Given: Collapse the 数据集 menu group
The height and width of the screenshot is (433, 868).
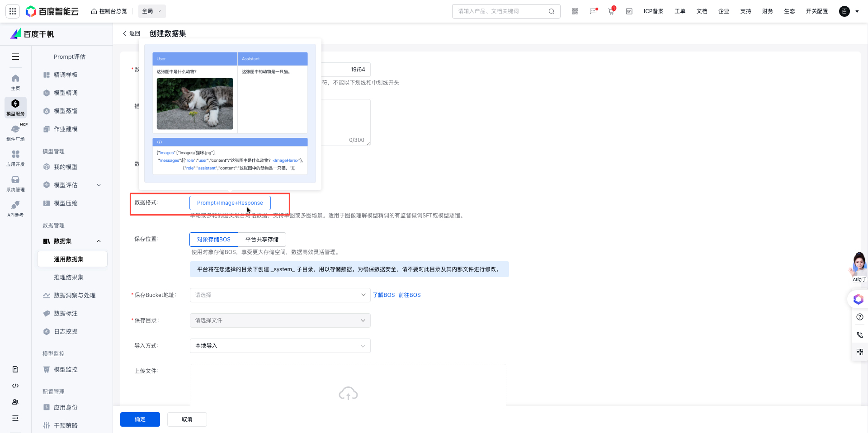Looking at the screenshot, I should pos(99,241).
